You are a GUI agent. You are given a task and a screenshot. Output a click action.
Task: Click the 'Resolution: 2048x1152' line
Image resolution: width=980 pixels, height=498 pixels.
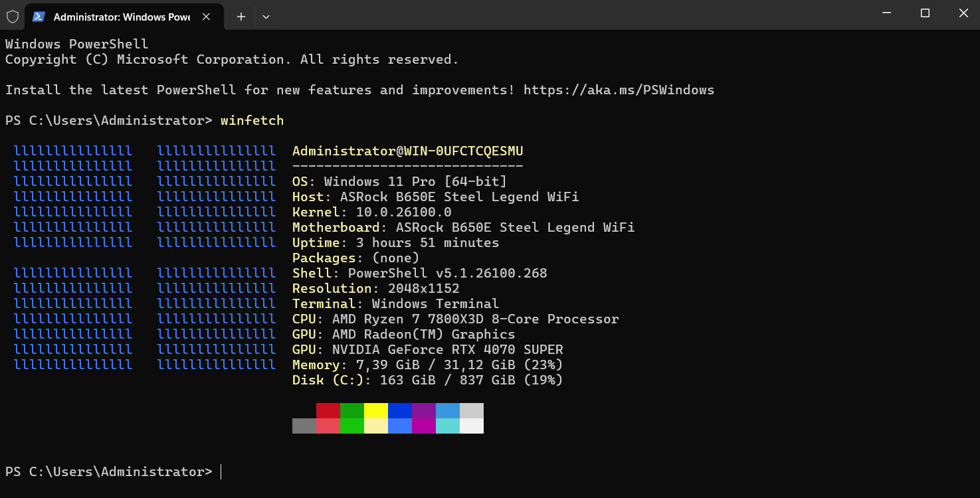click(x=375, y=288)
